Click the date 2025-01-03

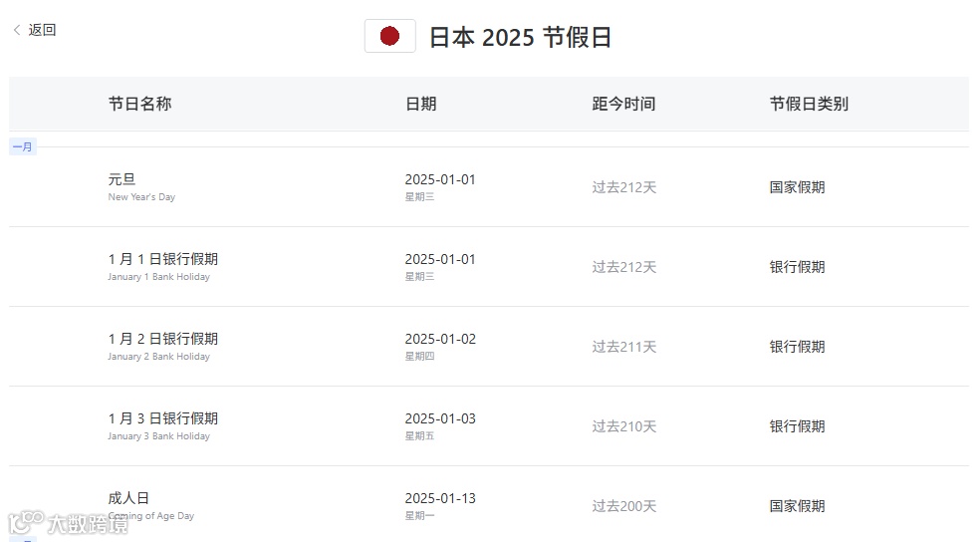(440, 418)
